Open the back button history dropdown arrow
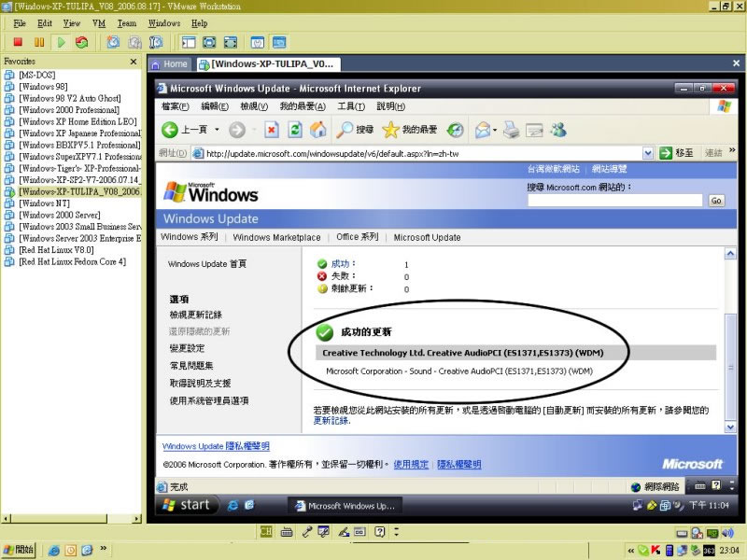 [217, 130]
